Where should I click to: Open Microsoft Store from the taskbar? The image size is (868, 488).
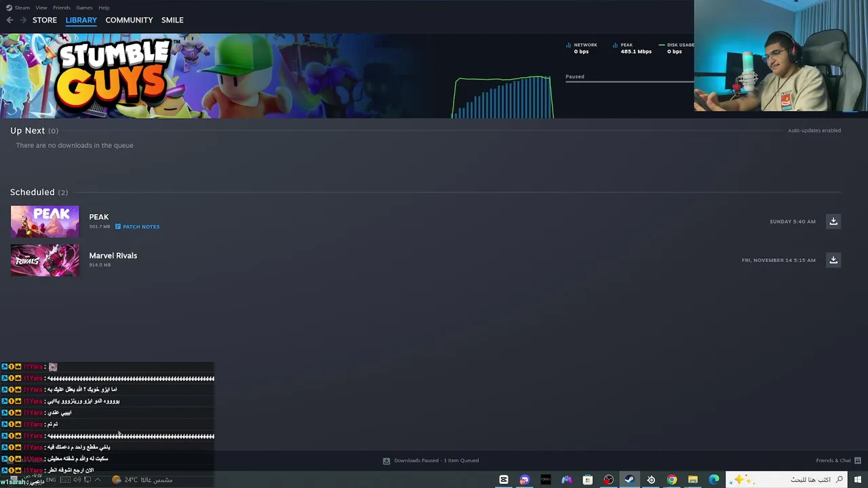click(x=588, y=480)
